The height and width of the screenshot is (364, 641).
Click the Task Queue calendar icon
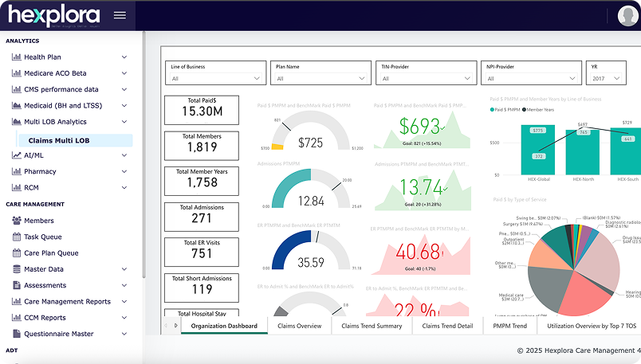coord(16,237)
